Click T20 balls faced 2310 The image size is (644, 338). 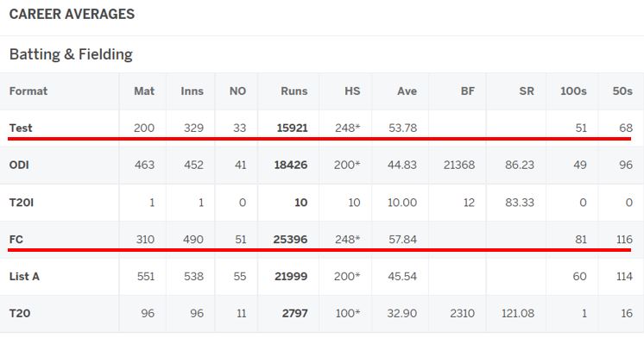(462, 313)
